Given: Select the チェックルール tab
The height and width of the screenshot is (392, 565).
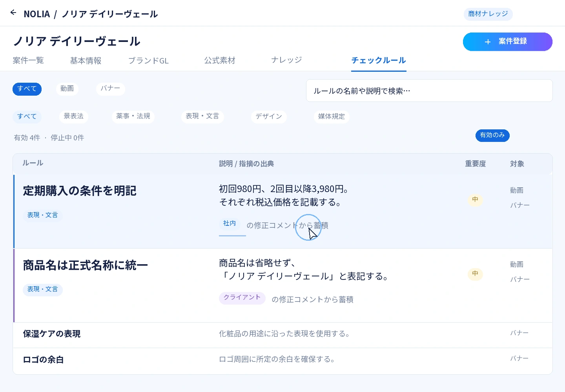Looking at the screenshot, I should (x=379, y=60).
